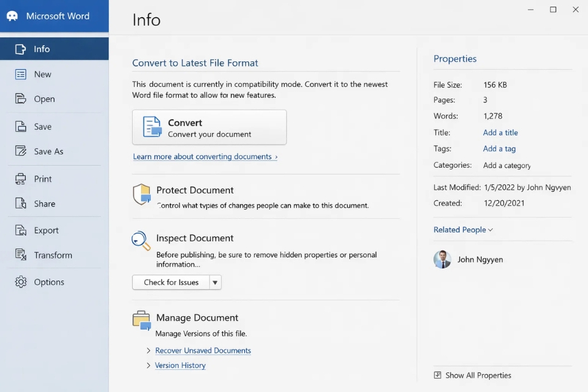Click the Transform sidebar icon
588x392 pixels.
coord(20,255)
